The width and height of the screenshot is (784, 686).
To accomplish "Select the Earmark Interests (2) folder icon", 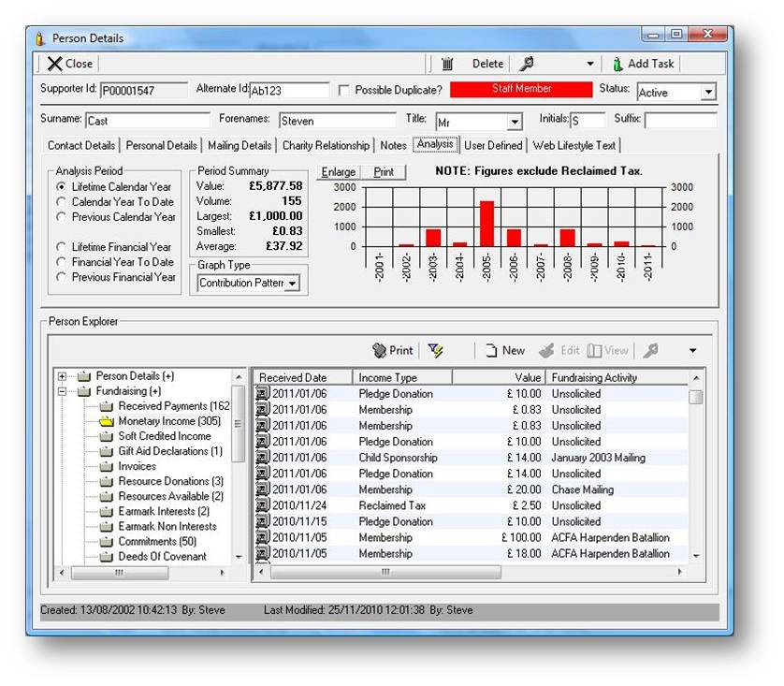I will tap(106, 512).
